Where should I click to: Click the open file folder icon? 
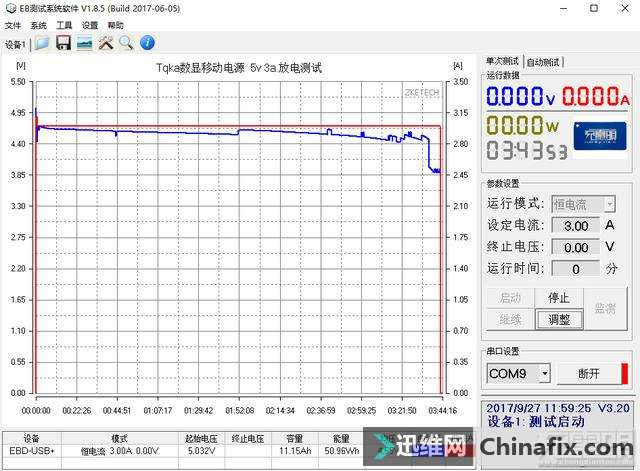42,43
